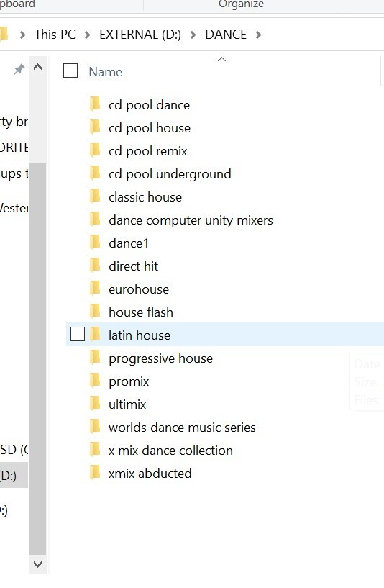Image resolution: width=384 pixels, height=588 pixels.
Task: Select 'eurohouse' folder name
Action: point(139,289)
